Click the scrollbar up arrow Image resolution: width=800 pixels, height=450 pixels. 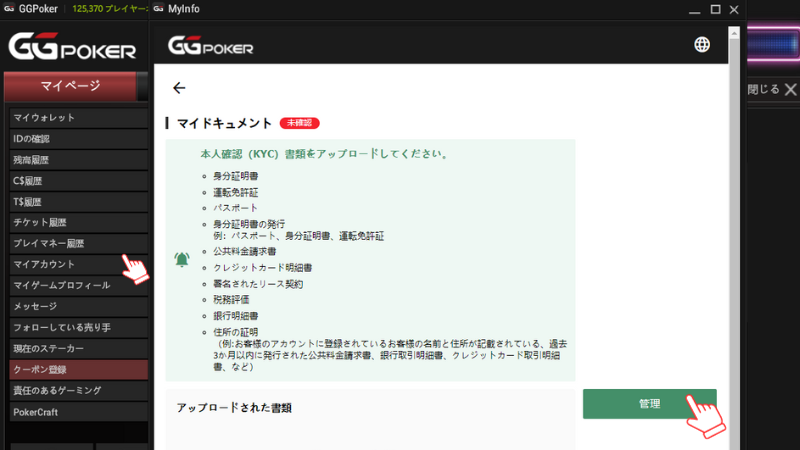(x=734, y=33)
